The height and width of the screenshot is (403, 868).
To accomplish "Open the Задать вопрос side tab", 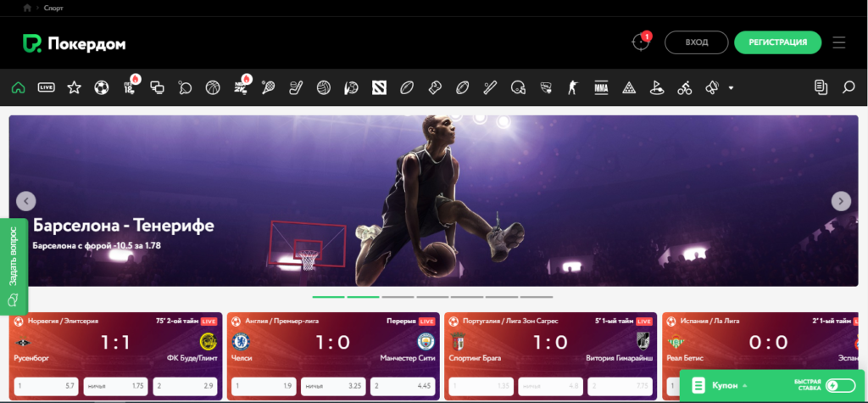I will click(14, 266).
